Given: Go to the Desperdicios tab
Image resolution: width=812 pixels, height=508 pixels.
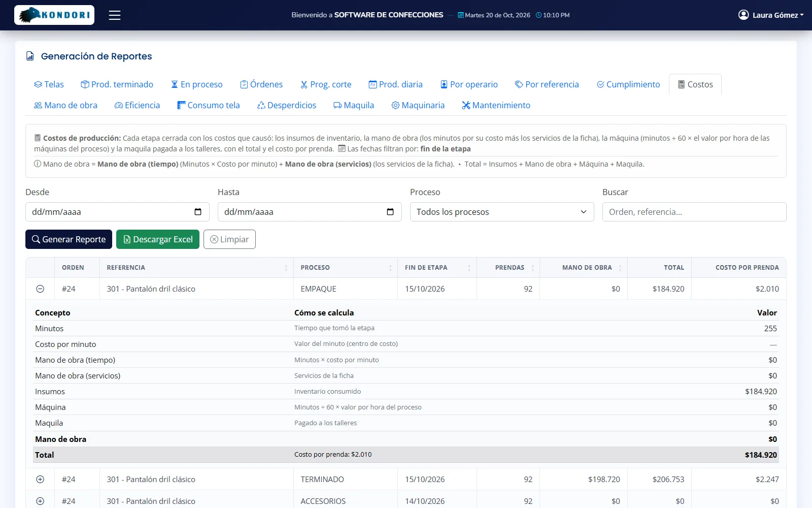Looking at the screenshot, I should point(286,105).
